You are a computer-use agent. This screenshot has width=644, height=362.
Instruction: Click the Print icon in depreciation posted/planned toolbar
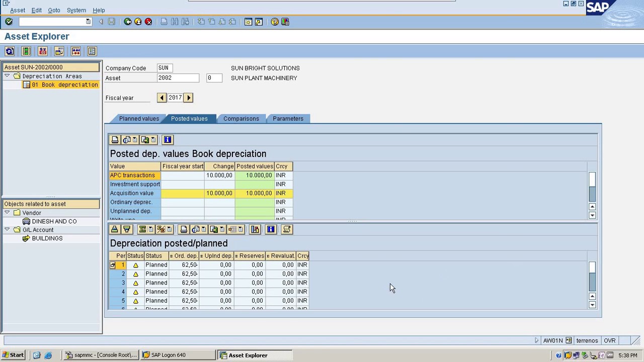pos(184,229)
